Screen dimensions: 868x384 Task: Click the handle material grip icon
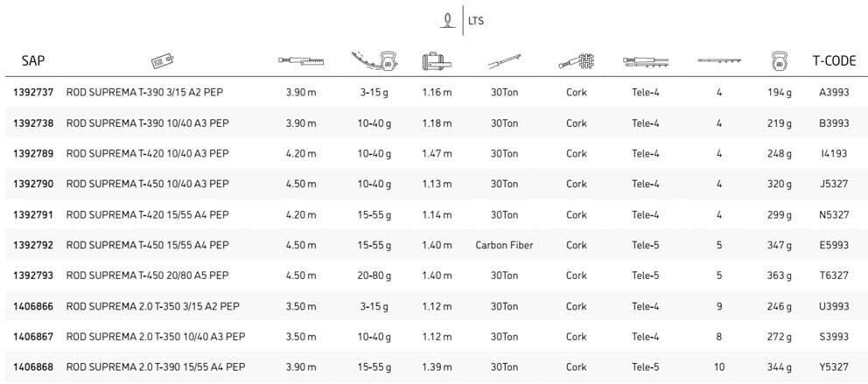[x=576, y=61]
